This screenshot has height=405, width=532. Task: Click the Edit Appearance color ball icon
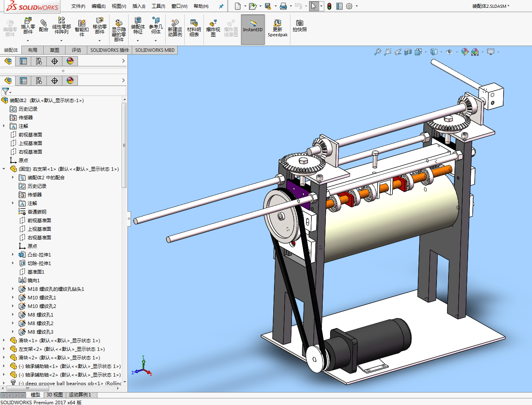(465, 52)
